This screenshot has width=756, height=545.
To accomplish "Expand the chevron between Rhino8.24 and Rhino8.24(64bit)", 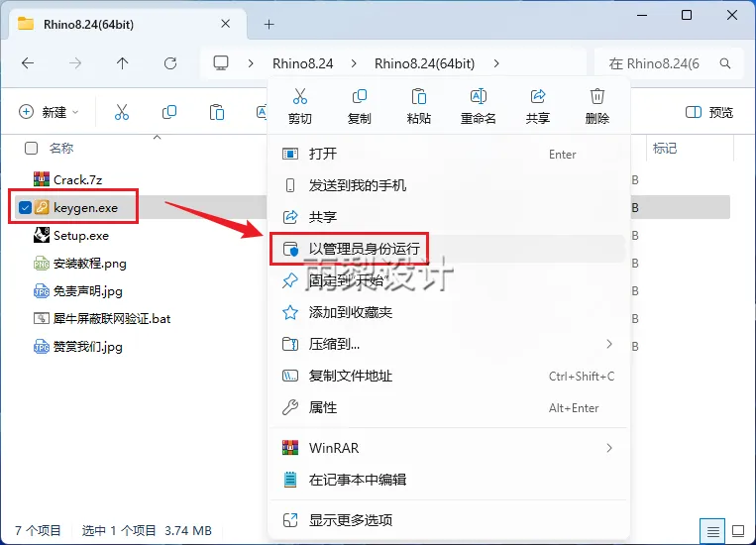I will [x=354, y=63].
